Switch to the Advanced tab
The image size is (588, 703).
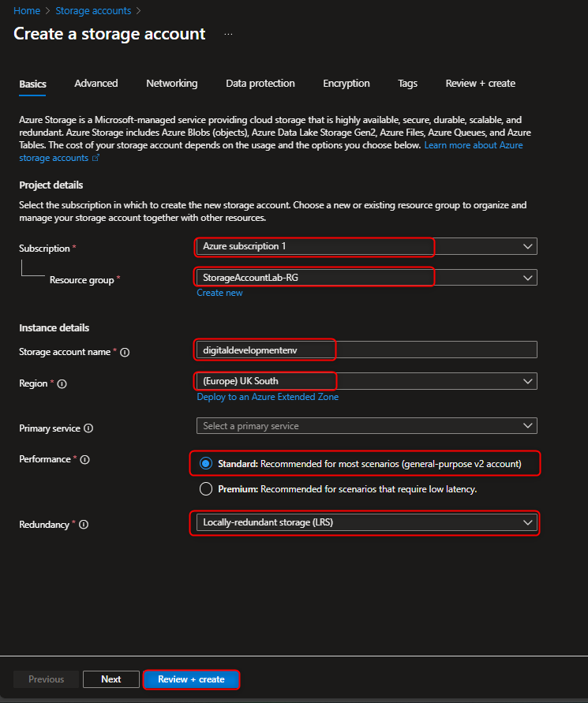click(96, 83)
